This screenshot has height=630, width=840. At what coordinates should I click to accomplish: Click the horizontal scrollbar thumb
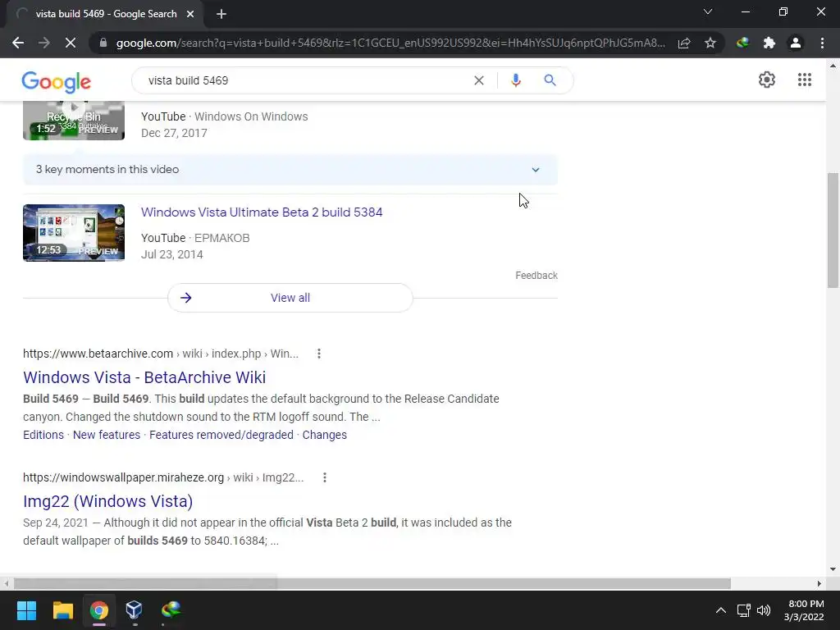372,583
